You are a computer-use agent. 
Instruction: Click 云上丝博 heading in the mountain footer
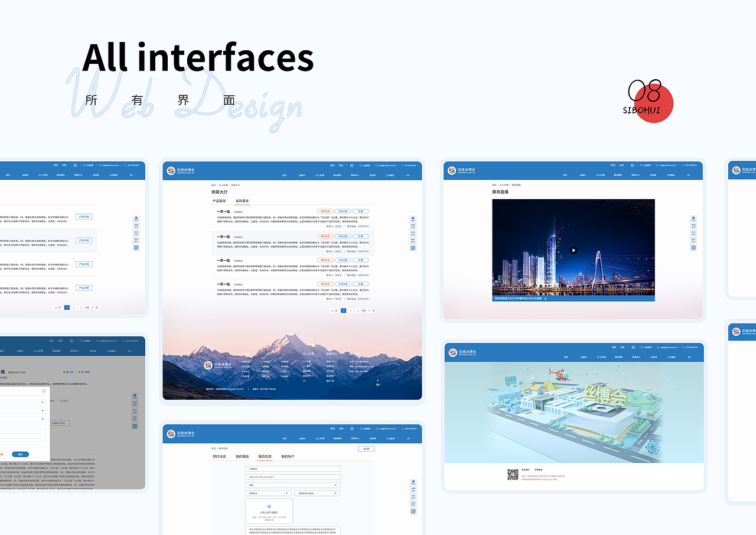pos(308,354)
